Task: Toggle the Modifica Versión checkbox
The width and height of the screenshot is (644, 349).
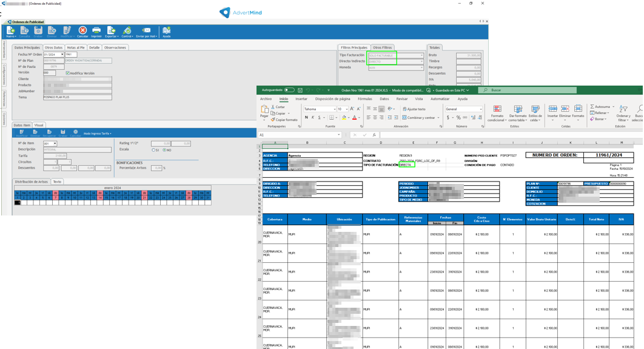Action: [67, 73]
